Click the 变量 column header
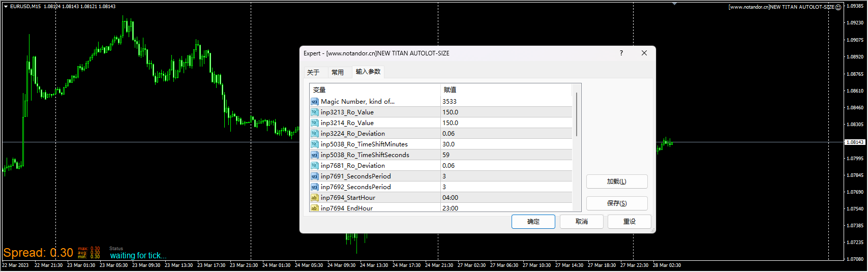 tap(375, 89)
